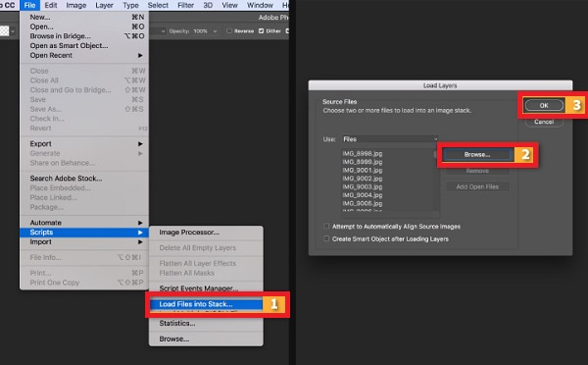
Task: Enable Create Smart Object after Loading Layers
Action: tap(326, 238)
